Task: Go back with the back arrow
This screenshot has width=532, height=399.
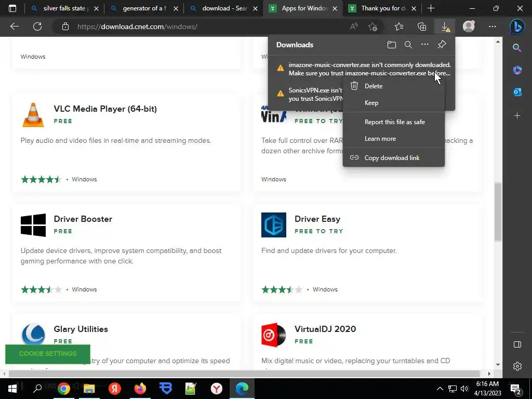Action: coord(14,26)
